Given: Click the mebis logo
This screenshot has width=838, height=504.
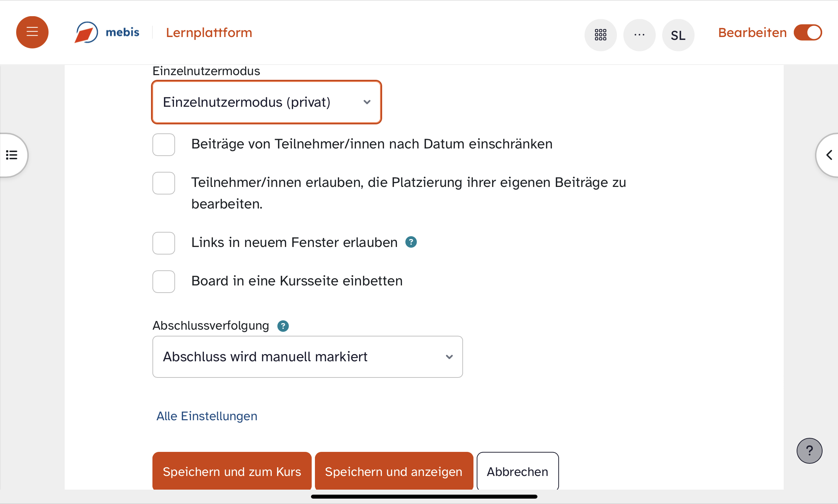Looking at the screenshot, I should (x=107, y=32).
